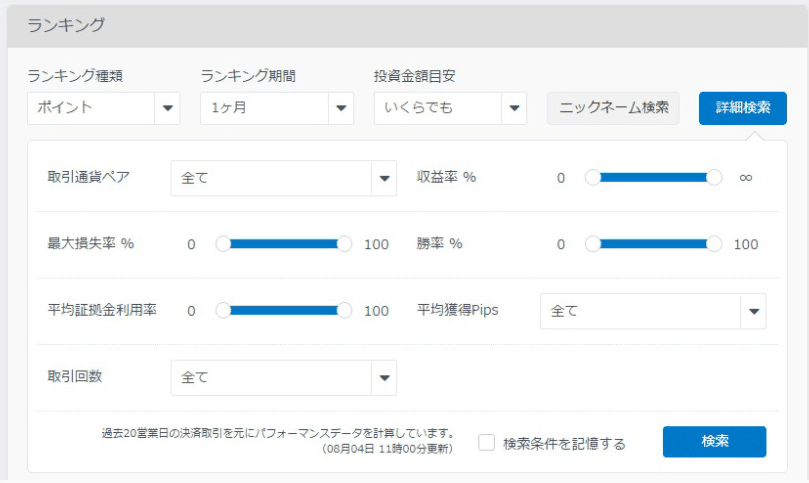Click the 収益率 slider left handle

(593, 178)
